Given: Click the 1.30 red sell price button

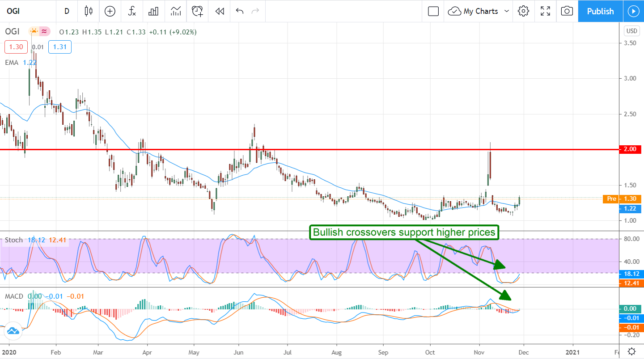Looking at the screenshot, I should 14,47.
